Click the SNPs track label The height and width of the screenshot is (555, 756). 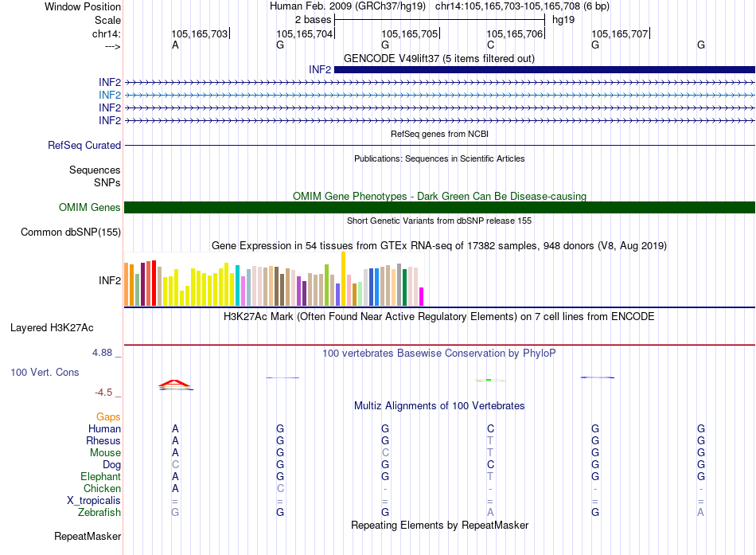107,182
